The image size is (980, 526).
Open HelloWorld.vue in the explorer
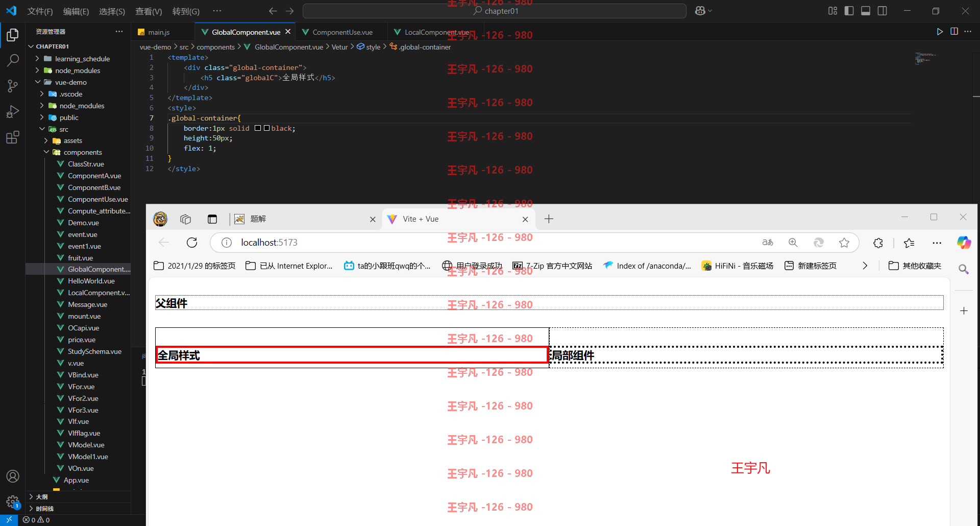point(91,281)
